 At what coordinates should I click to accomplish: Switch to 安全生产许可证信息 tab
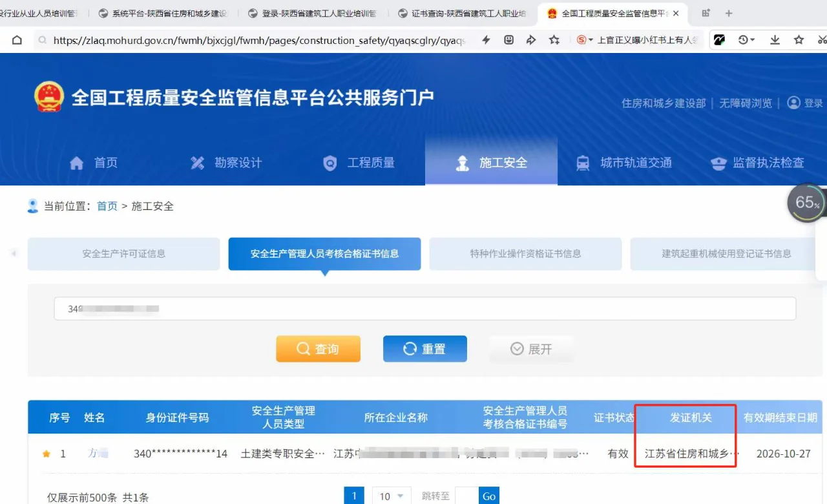click(123, 254)
